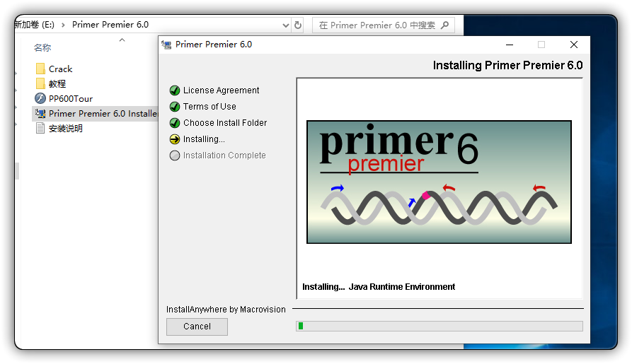Click the Installing Primer Premier 6.0 heading
632x364 pixels.
tap(508, 65)
